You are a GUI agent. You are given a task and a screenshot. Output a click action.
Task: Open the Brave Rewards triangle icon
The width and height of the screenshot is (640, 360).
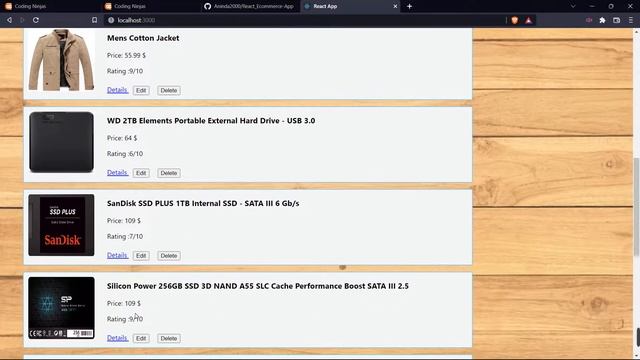click(x=529, y=20)
